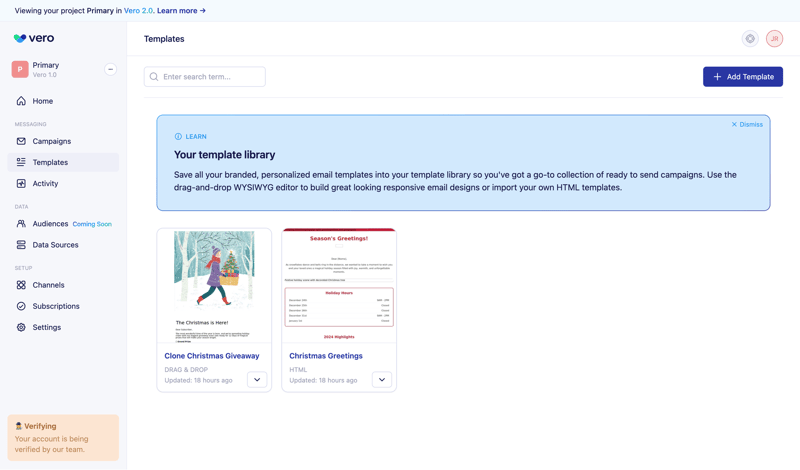
Task: Open the JR user avatar menu
Action: click(x=774, y=39)
